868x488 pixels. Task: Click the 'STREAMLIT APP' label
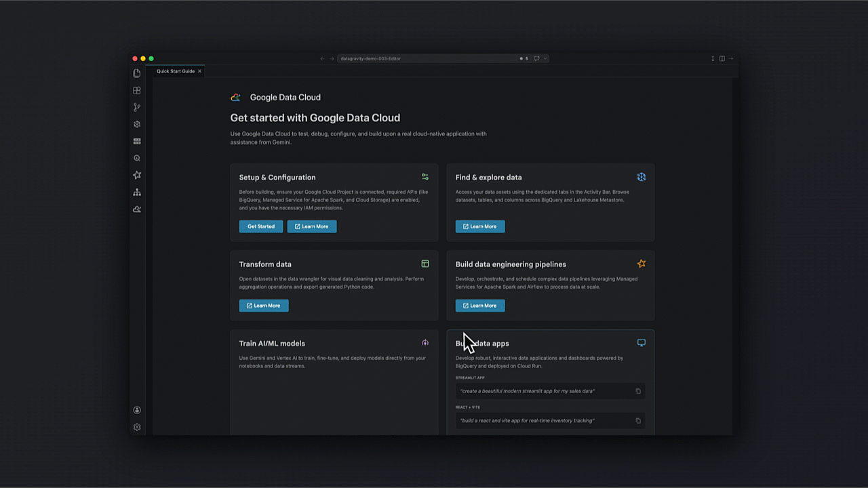click(470, 378)
